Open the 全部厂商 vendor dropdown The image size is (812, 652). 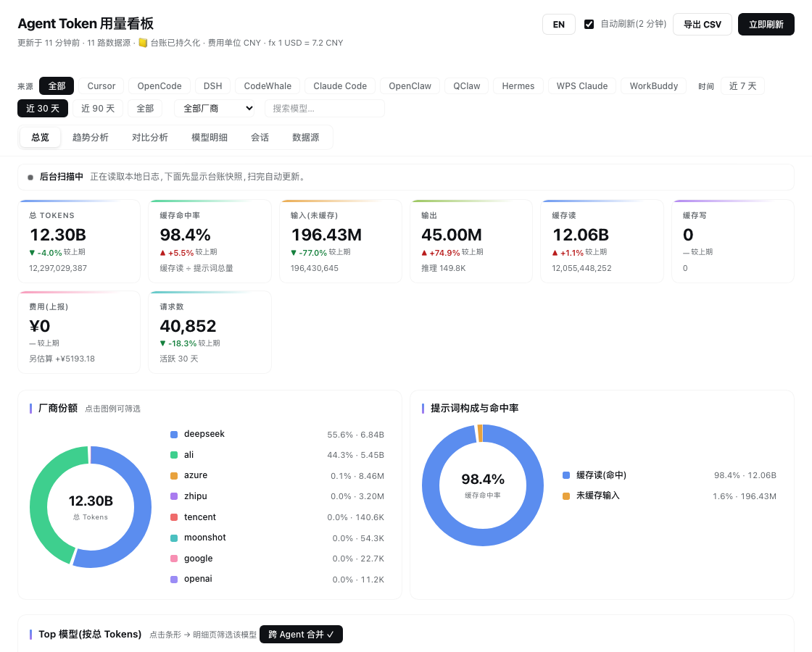[x=215, y=108]
